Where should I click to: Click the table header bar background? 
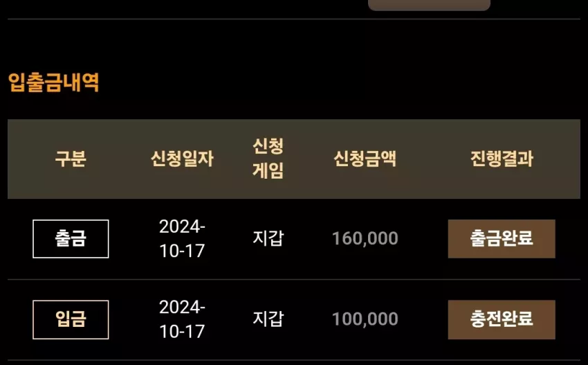click(x=294, y=159)
